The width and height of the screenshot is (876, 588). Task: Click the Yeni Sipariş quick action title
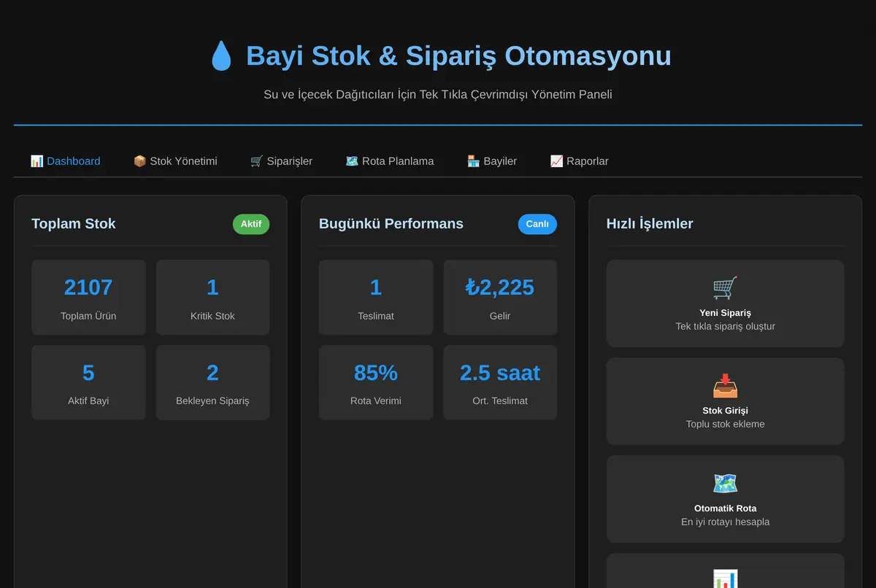pyautogui.click(x=725, y=313)
